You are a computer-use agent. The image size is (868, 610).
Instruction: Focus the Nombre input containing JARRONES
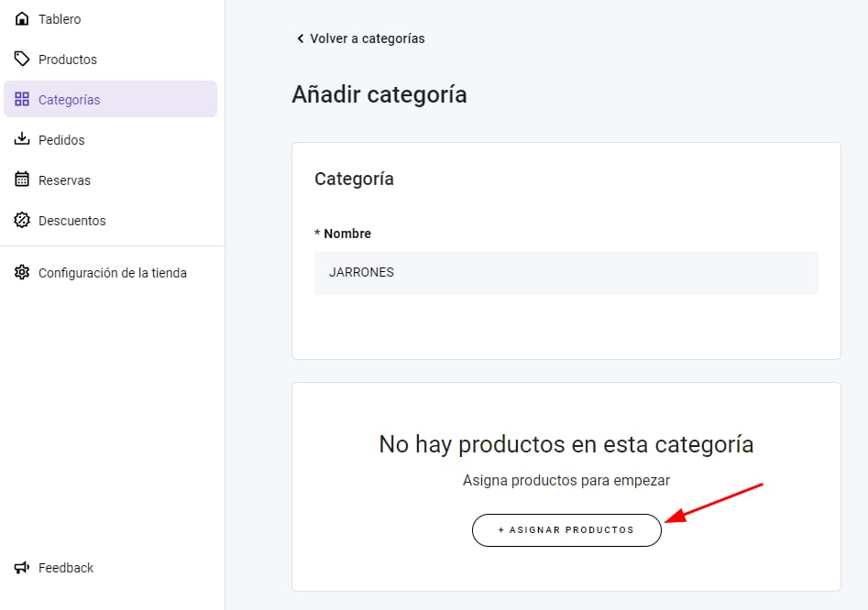click(x=566, y=273)
